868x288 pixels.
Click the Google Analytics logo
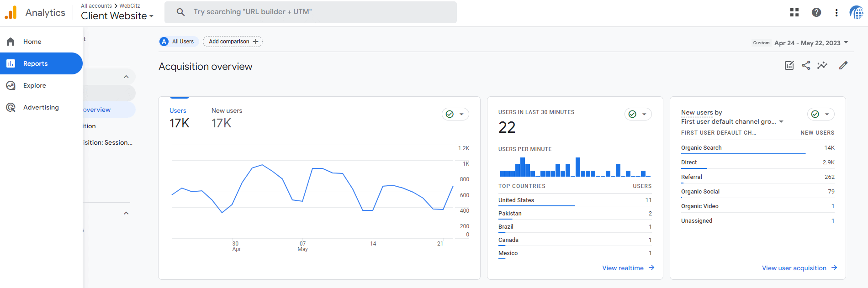(x=11, y=12)
